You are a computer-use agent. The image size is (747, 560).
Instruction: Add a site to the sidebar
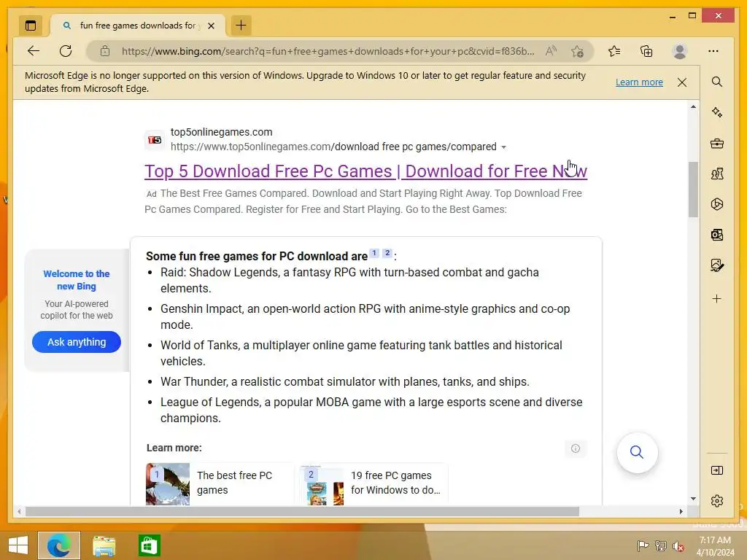tap(717, 298)
